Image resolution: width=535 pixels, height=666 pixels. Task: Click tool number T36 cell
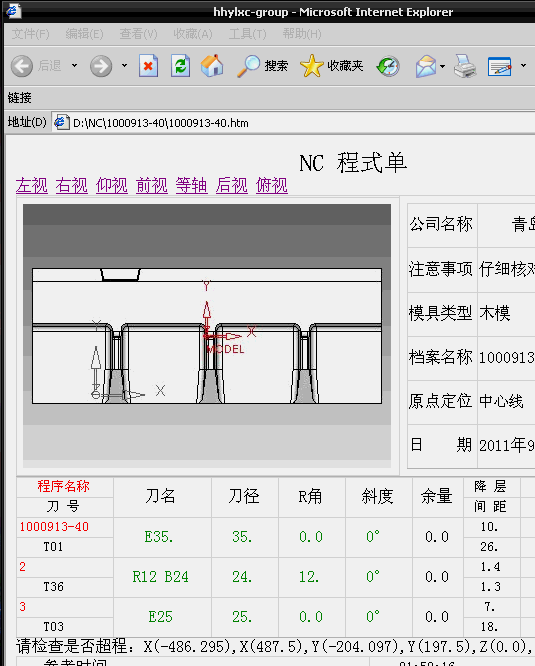tap(65, 587)
